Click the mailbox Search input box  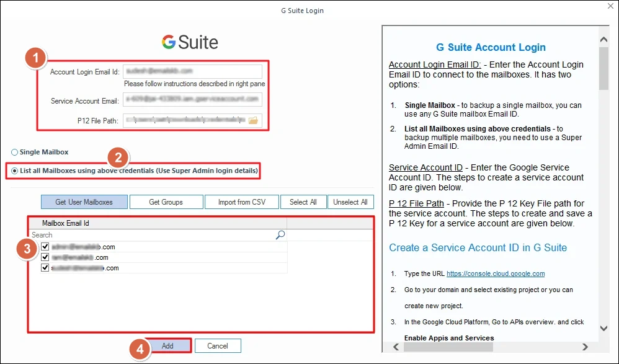(x=152, y=235)
